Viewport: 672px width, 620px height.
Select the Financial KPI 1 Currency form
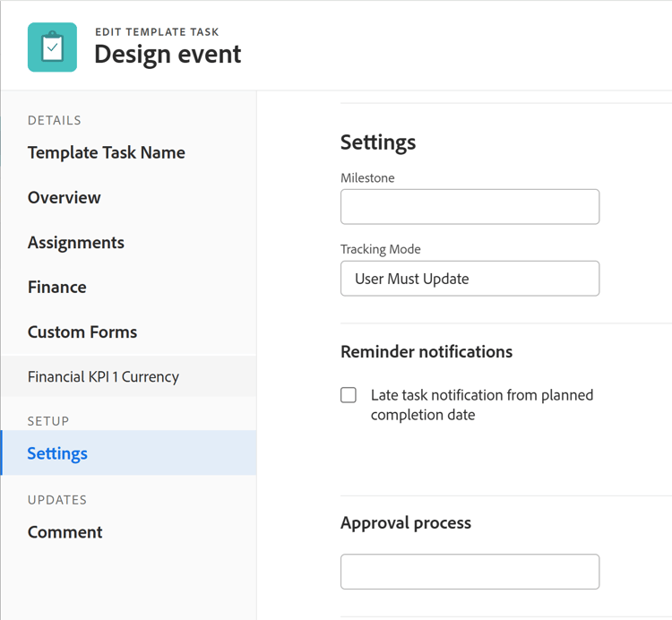(104, 376)
